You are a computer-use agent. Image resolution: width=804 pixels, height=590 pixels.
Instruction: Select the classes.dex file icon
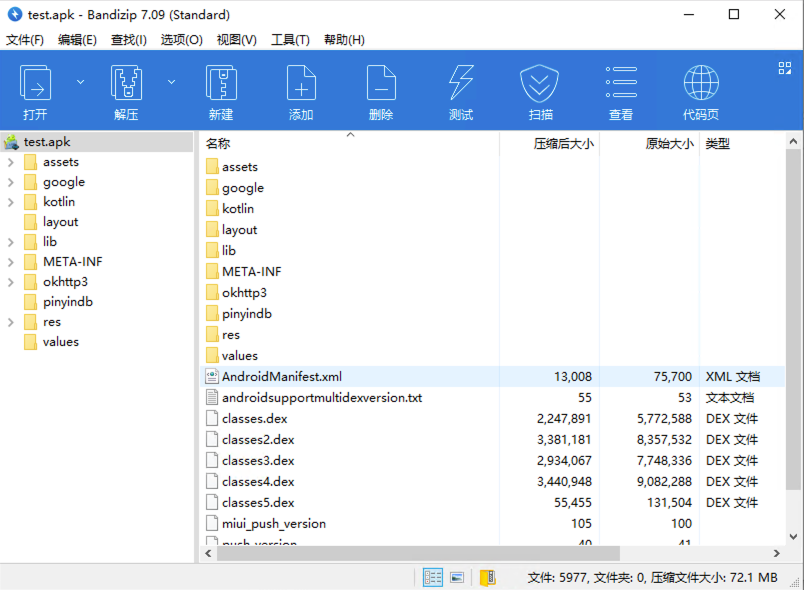212,418
